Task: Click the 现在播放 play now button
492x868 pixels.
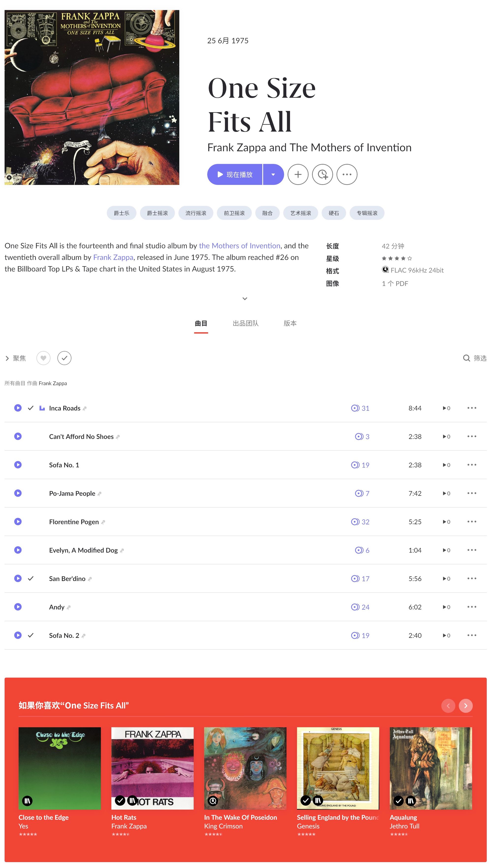Action: click(234, 175)
